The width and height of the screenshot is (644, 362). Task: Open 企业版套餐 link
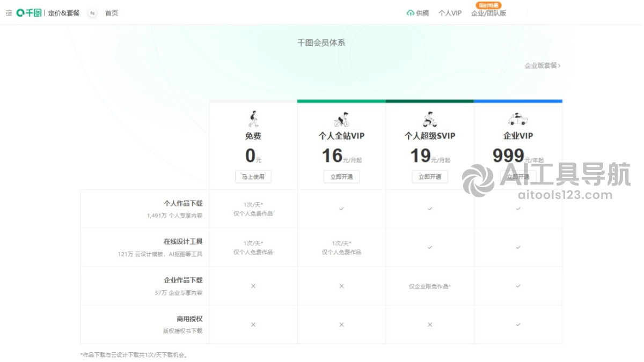[x=543, y=65]
